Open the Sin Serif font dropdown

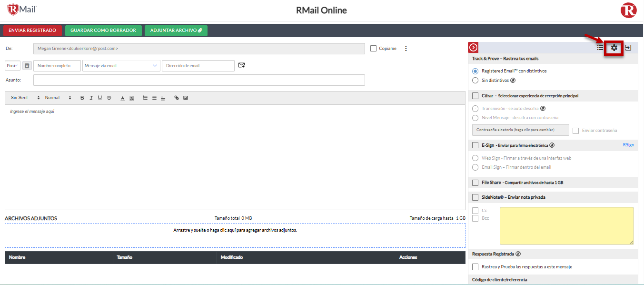click(x=25, y=98)
